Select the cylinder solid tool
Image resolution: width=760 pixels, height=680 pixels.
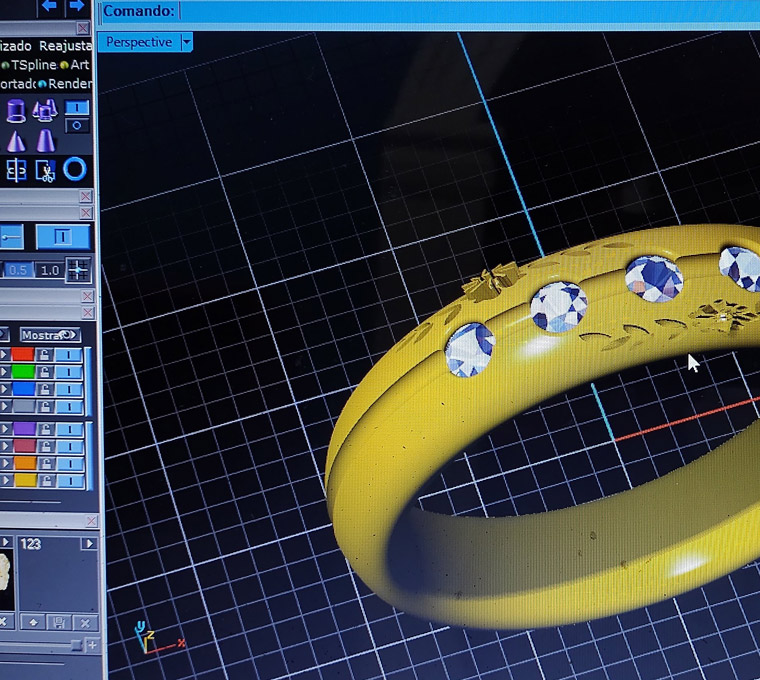(x=16, y=111)
